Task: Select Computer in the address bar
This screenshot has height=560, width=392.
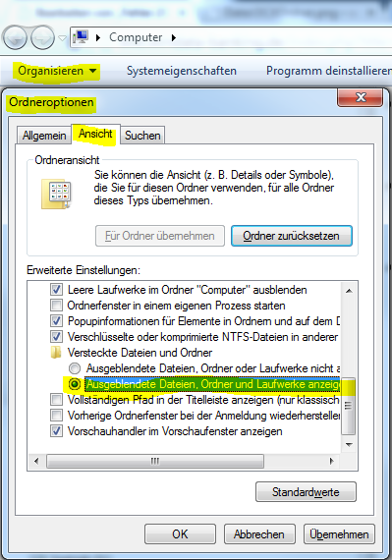Action: (x=136, y=37)
